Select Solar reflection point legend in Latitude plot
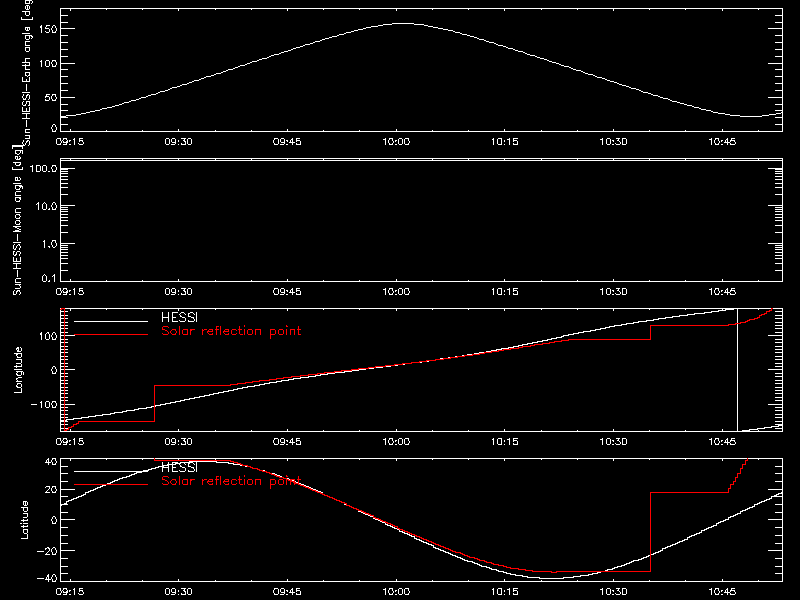The image size is (800, 600). tap(231, 481)
